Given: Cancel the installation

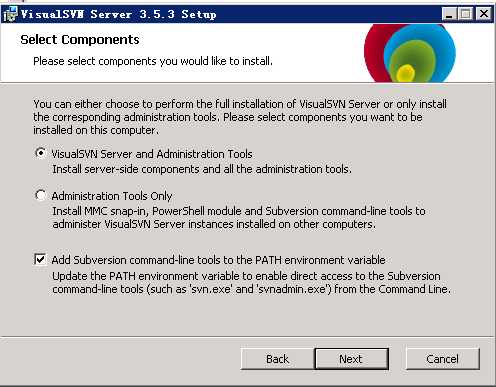Looking at the screenshot, I should [x=443, y=359].
